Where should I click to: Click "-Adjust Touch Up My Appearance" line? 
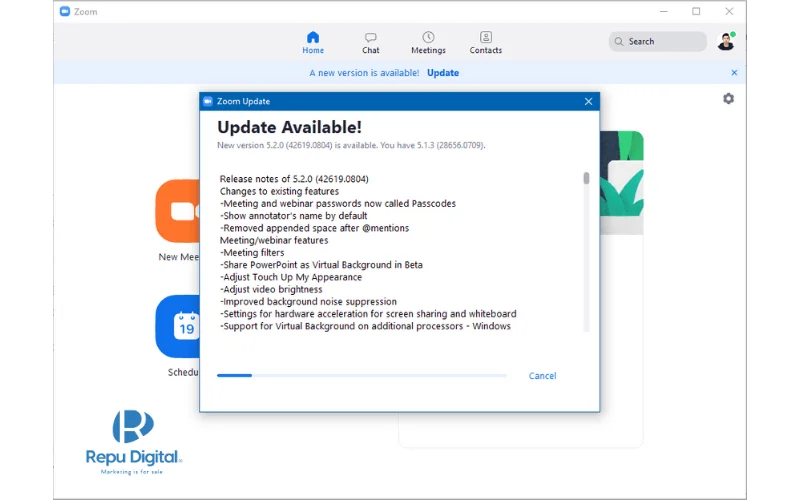point(291,277)
